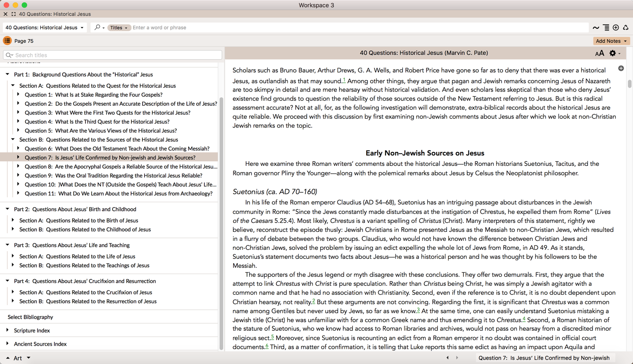Viewport: 633px width, 364px height.
Task: Close the 40 Questions tab with X icon
Action: (5, 14)
